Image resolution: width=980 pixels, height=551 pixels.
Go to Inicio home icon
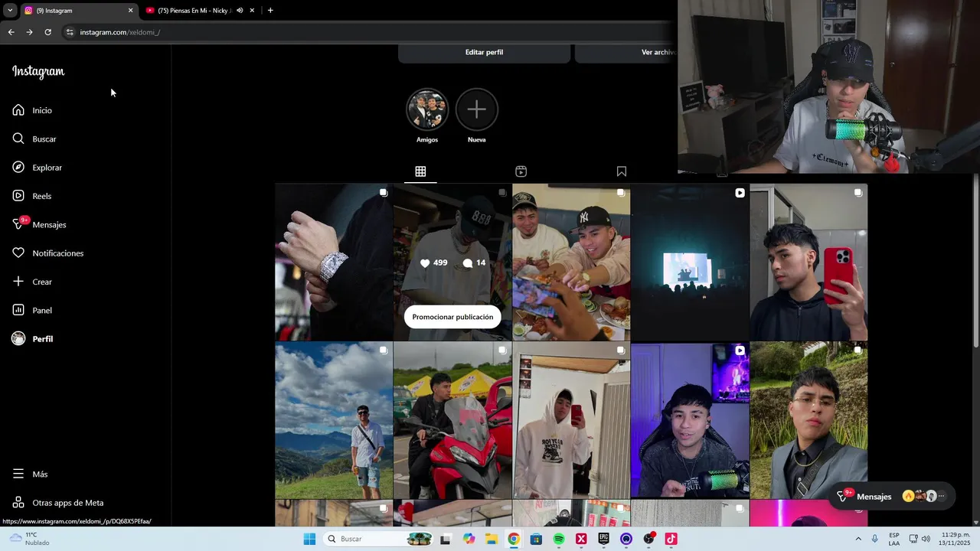pyautogui.click(x=18, y=110)
